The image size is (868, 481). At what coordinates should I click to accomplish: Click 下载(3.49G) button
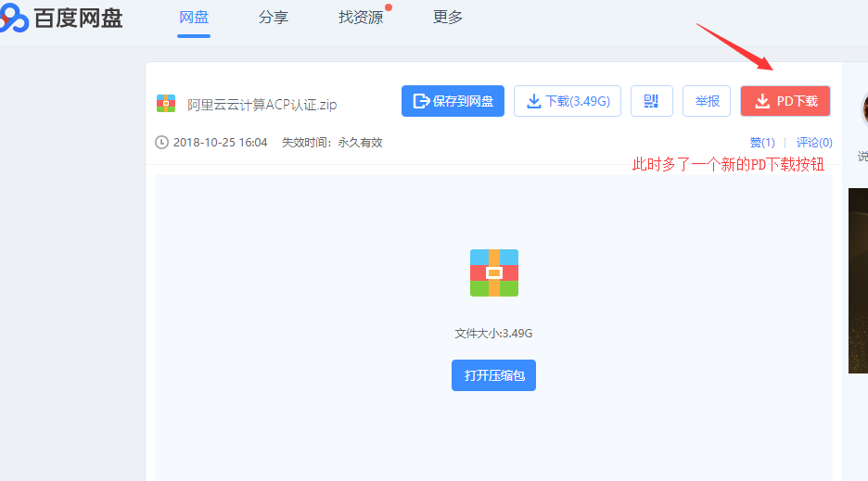(x=568, y=101)
